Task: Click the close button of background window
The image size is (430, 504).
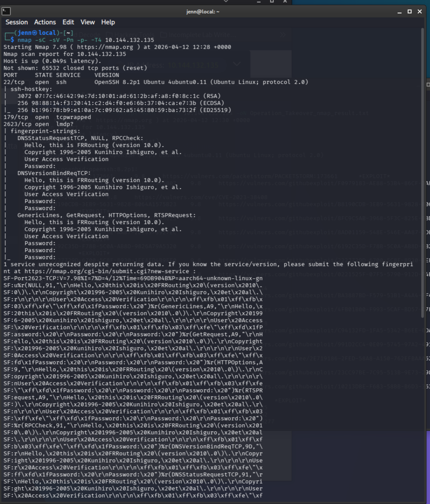Action: click(285, 1)
